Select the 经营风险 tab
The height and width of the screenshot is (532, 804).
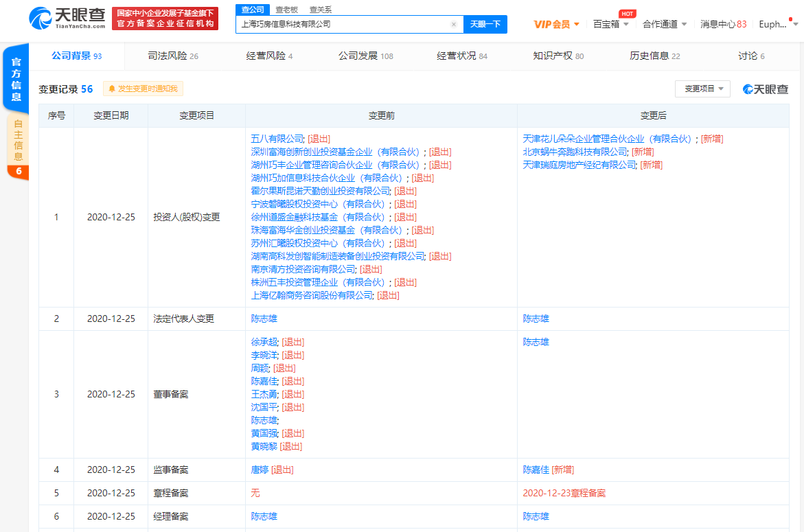[269, 56]
